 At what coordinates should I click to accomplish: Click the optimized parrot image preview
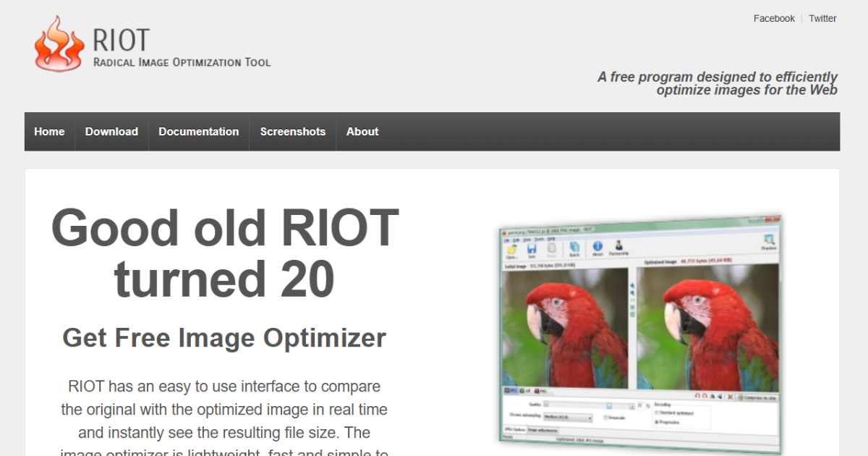click(x=707, y=326)
